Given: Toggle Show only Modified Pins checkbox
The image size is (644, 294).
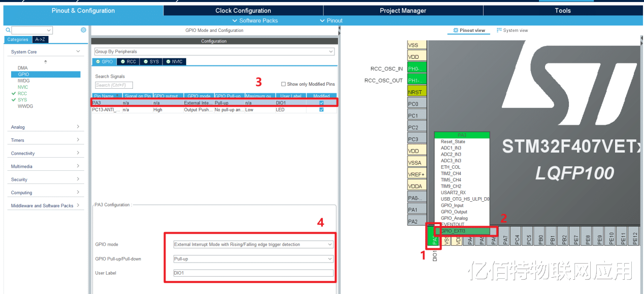Looking at the screenshot, I should (283, 84).
